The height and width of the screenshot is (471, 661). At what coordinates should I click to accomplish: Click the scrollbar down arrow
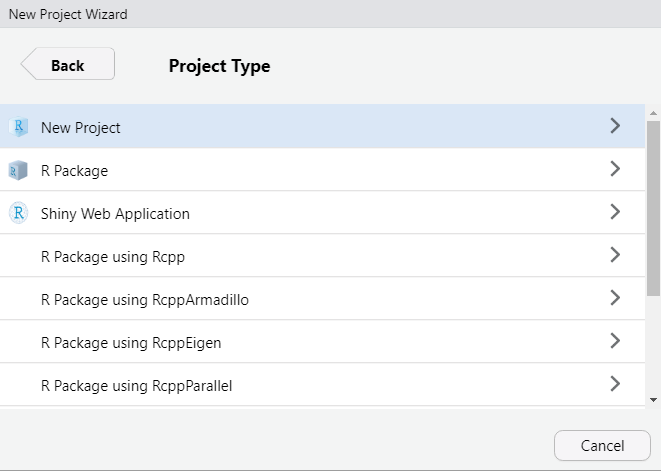click(653, 400)
